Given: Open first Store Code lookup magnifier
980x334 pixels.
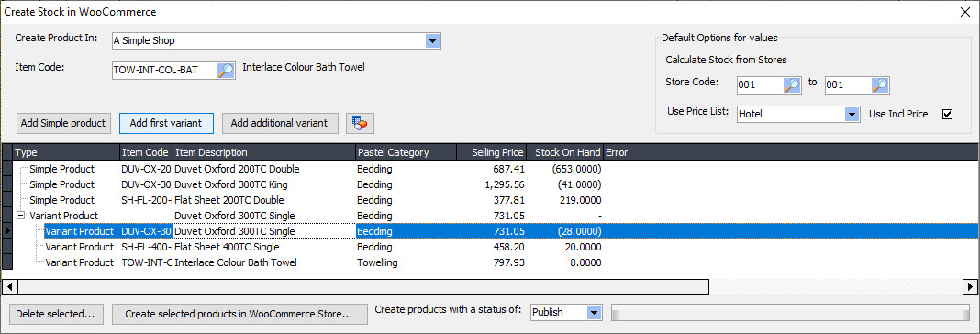Looking at the screenshot, I should click(x=792, y=84).
